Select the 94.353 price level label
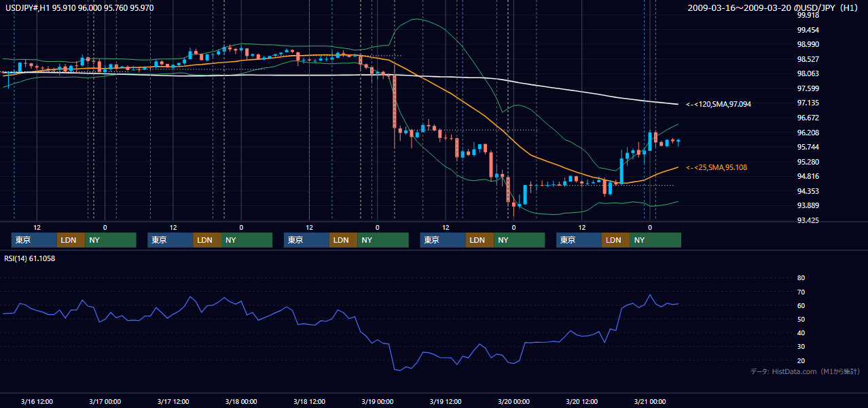 tap(808, 191)
